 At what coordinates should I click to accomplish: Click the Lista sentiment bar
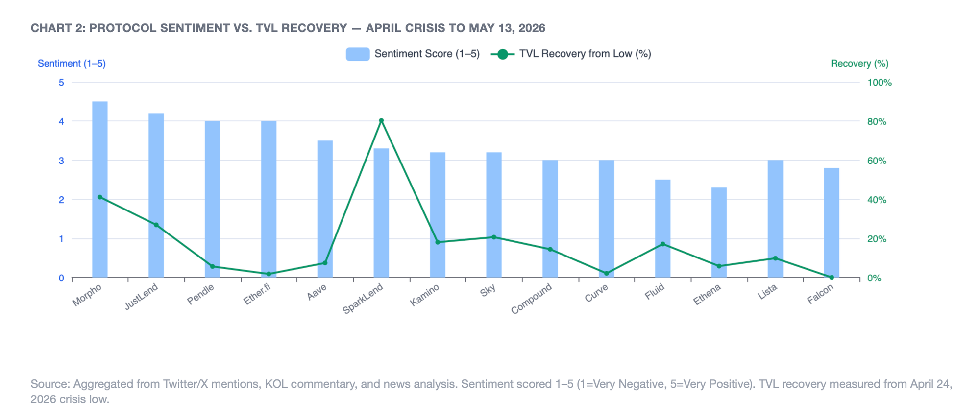775,219
